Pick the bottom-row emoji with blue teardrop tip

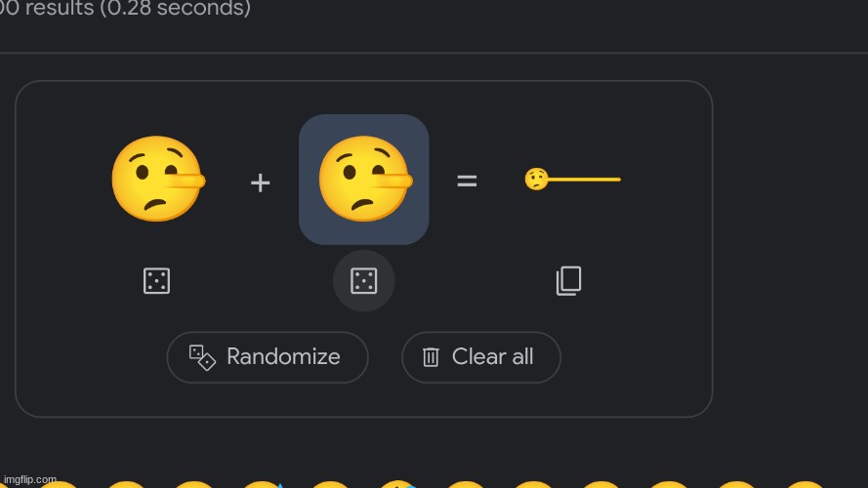click(262, 485)
